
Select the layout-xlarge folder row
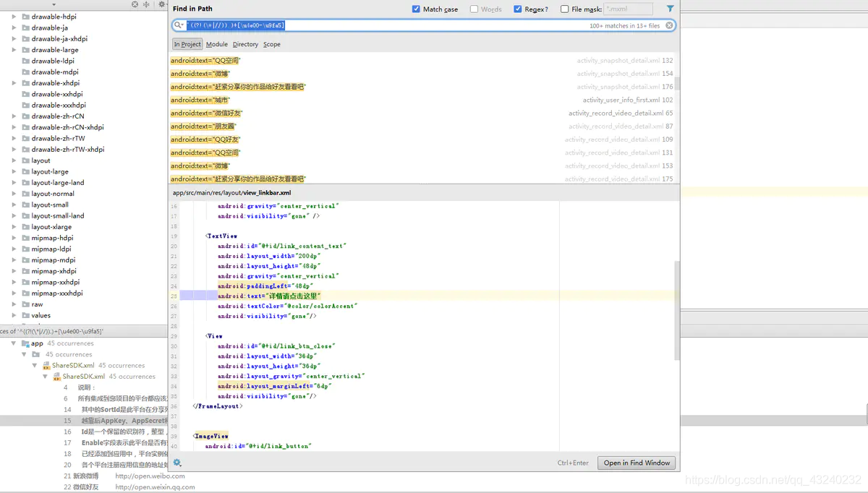[84, 227]
